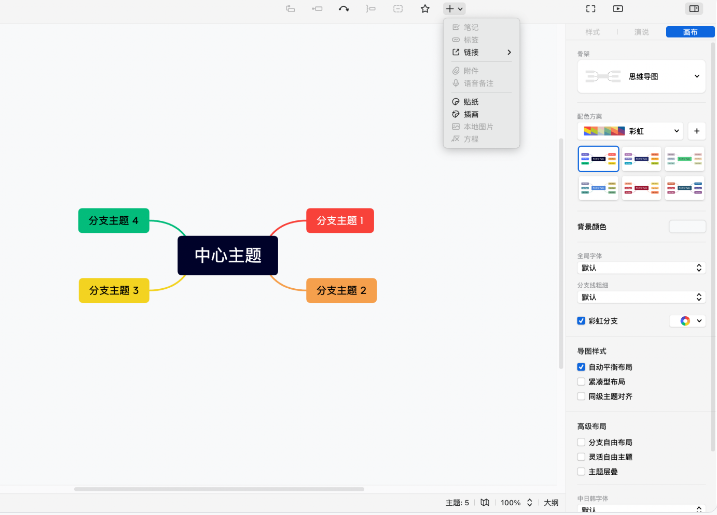This screenshot has height=515, width=717.
Task: Choose 插画 (illustration) from insert menu
Action: click(x=471, y=114)
